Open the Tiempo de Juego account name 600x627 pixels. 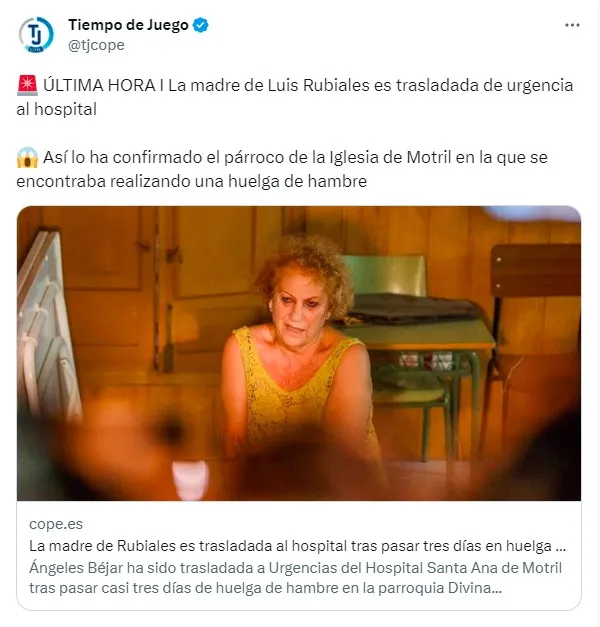coord(128,25)
